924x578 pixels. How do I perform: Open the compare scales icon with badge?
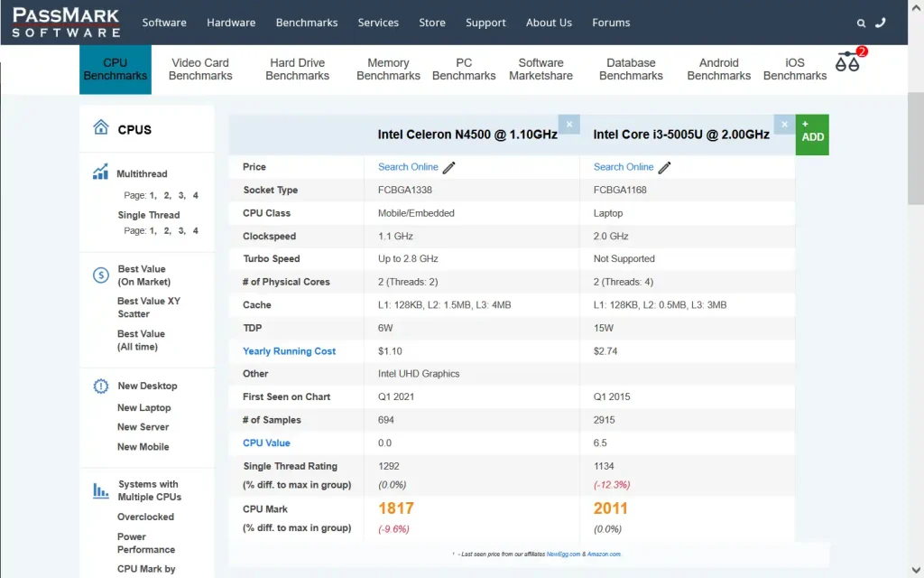[x=848, y=62]
